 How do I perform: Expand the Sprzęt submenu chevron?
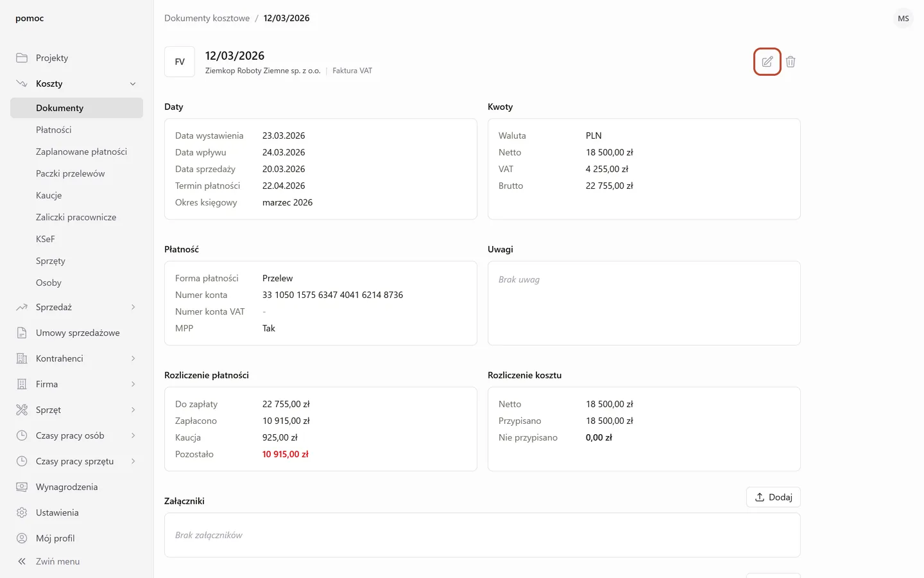(133, 410)
